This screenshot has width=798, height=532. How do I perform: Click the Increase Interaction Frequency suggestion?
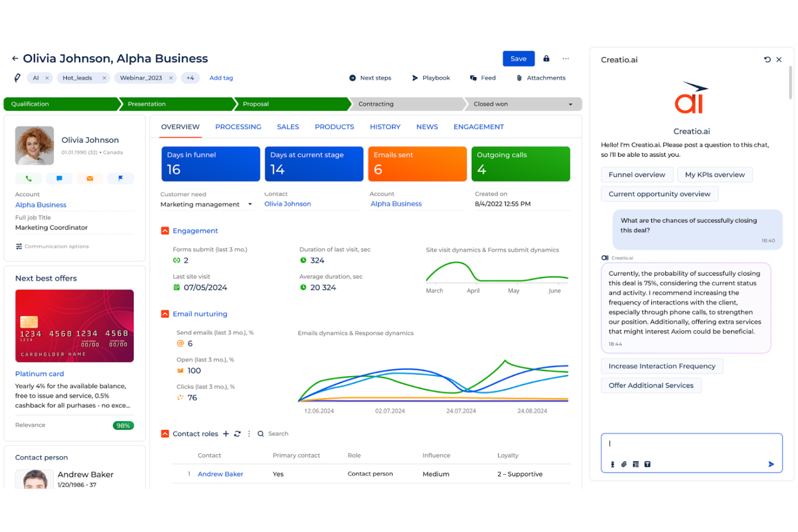point(662,366)
